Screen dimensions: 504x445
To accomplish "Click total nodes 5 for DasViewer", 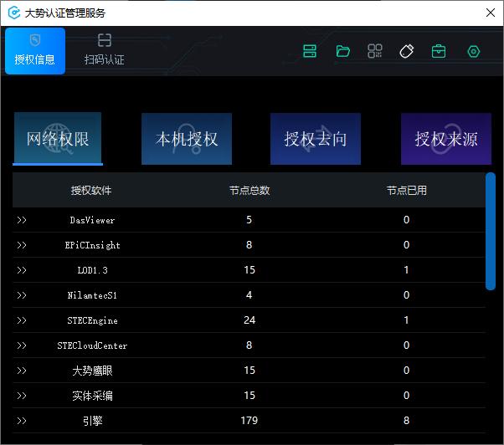I will [249, 220].
